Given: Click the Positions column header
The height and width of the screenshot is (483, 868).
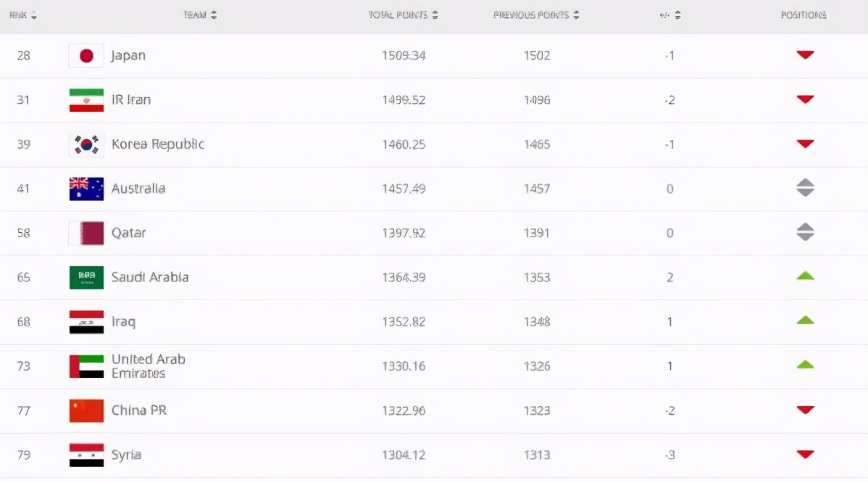Looking at the screenshot, I should coord(804,15).
